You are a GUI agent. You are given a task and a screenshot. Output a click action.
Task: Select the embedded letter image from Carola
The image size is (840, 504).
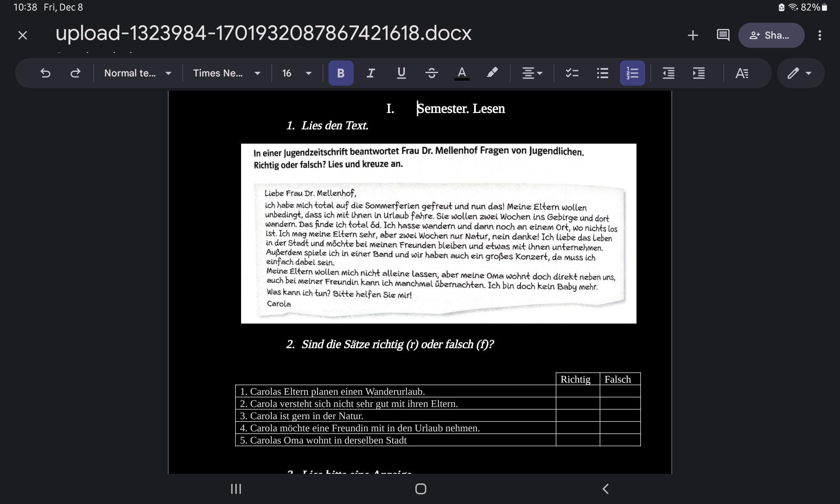click(438, 234)
